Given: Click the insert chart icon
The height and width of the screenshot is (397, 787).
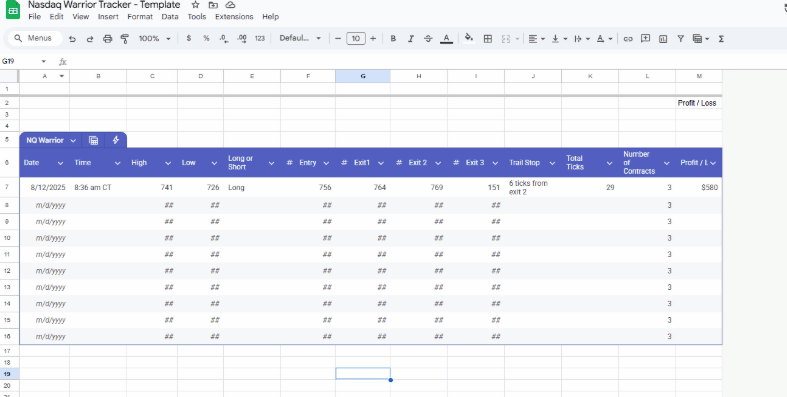Looking at the screenshot, I should tap(663, 39).
